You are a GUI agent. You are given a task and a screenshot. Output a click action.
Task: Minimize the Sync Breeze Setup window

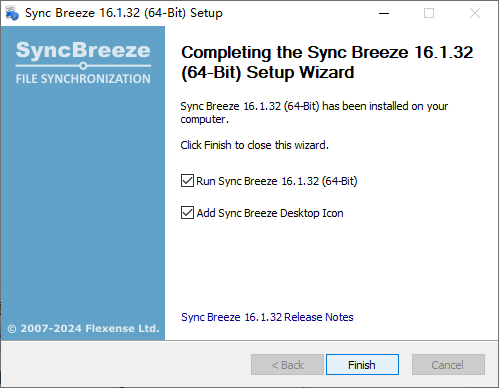[384, 13]
